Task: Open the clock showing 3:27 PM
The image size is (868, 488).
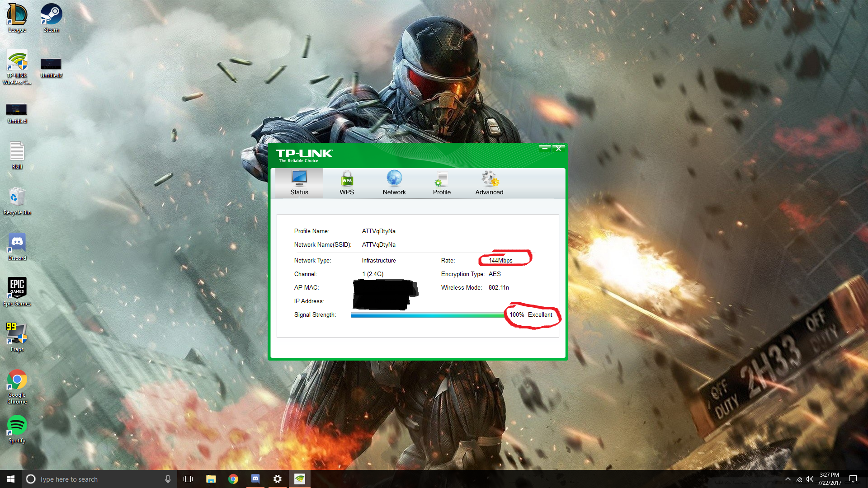Action: tap(830, 479)
